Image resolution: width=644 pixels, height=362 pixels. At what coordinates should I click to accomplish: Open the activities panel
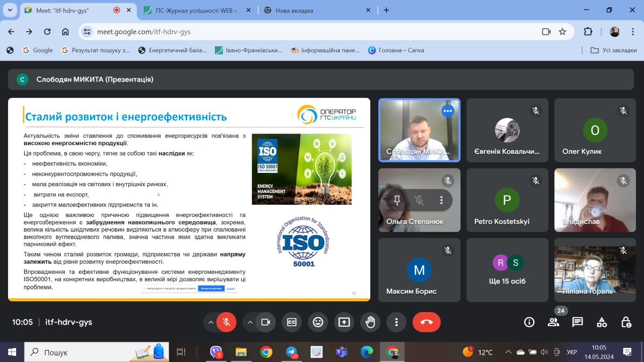tap(602, 322)
